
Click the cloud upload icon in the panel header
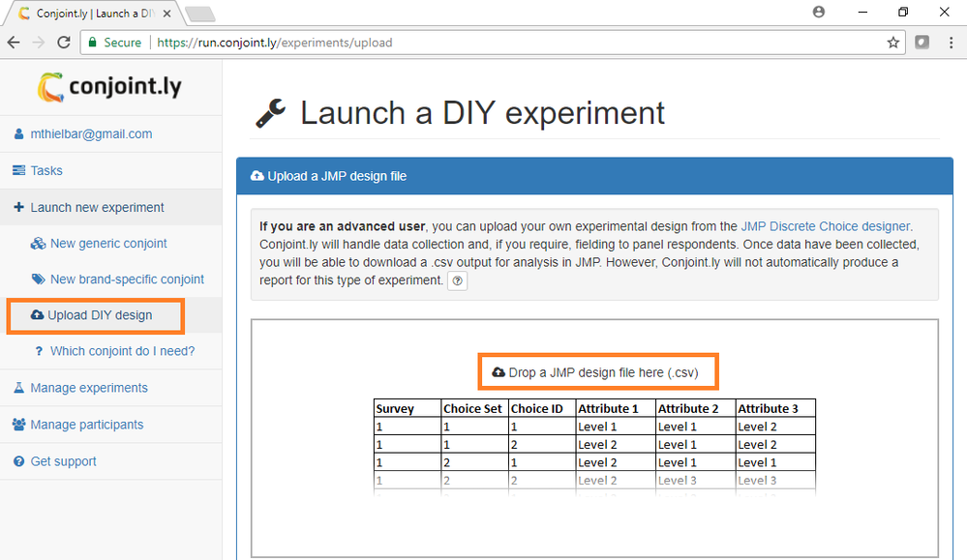[257, 176]
